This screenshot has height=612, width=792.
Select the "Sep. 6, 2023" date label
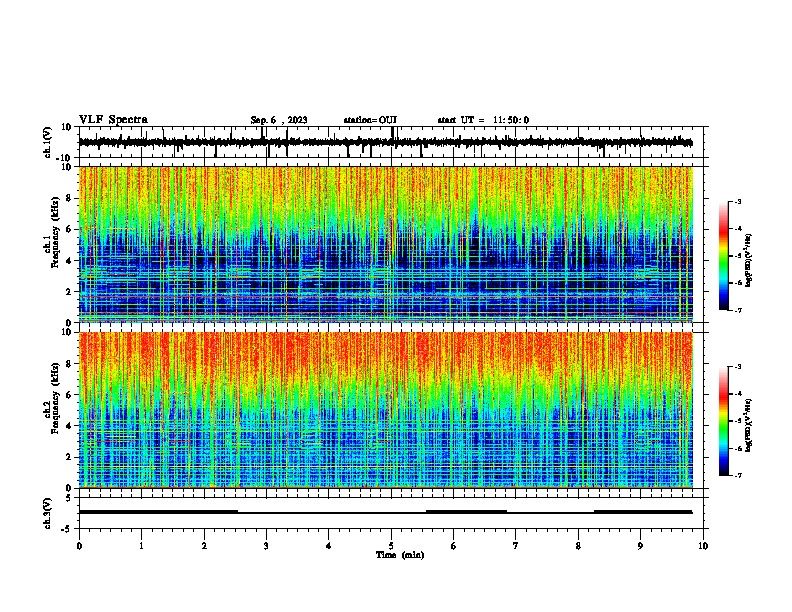tap(279, 120)
